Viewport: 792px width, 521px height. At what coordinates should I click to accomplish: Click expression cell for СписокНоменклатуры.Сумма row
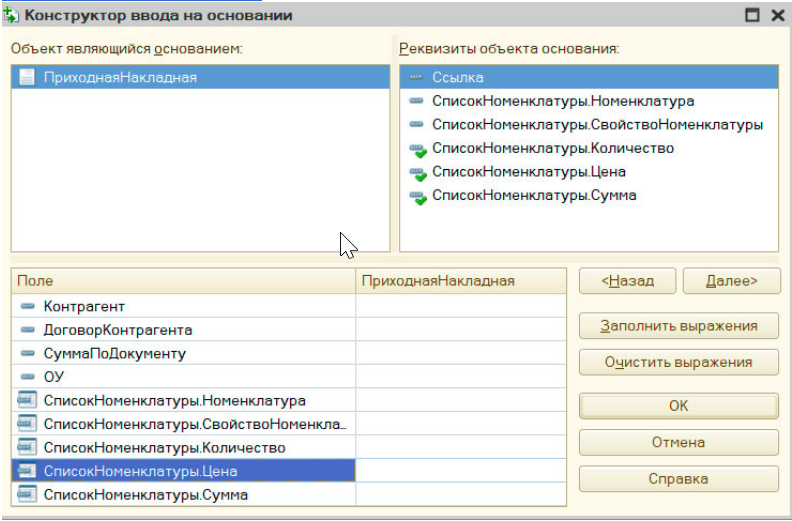click(461, 494)
